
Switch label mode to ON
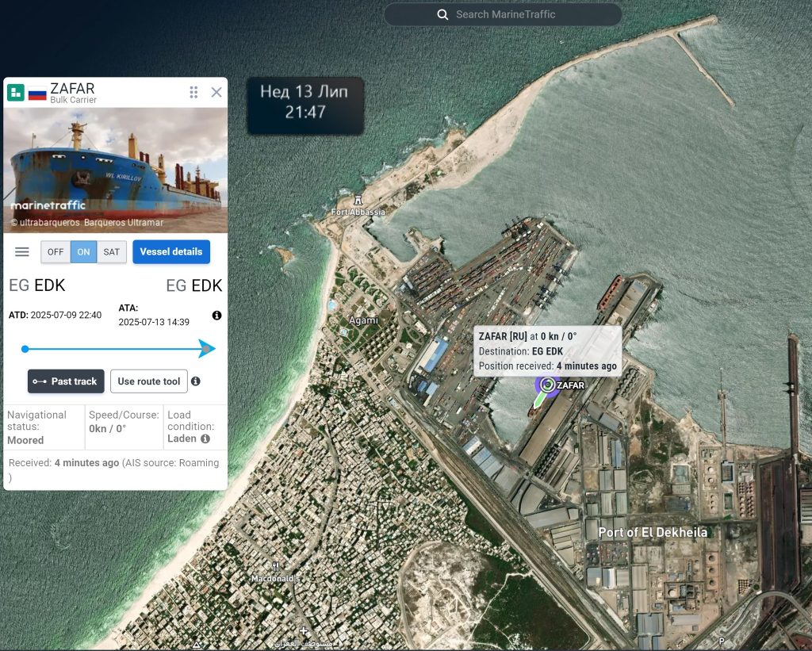[83, 251]
